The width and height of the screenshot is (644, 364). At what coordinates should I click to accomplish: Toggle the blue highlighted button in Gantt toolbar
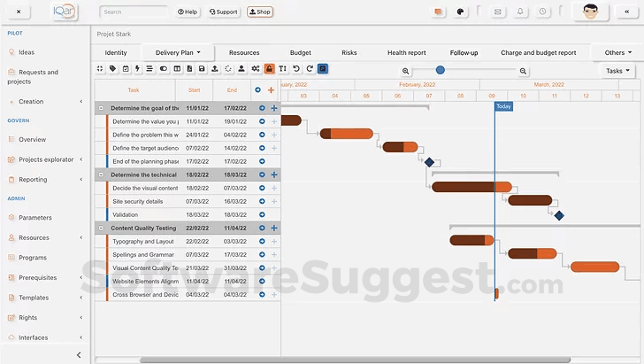pos(322,69)
